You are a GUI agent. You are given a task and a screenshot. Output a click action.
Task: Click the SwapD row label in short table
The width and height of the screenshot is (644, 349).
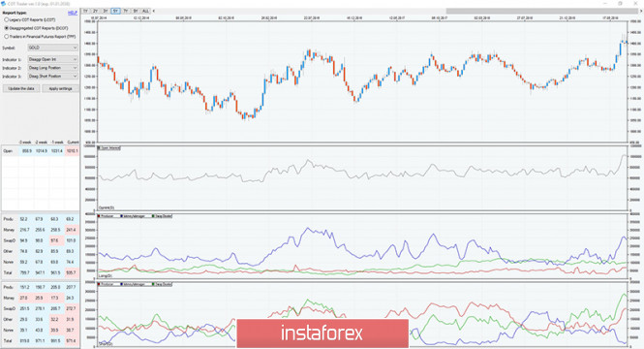coord(10,308)
